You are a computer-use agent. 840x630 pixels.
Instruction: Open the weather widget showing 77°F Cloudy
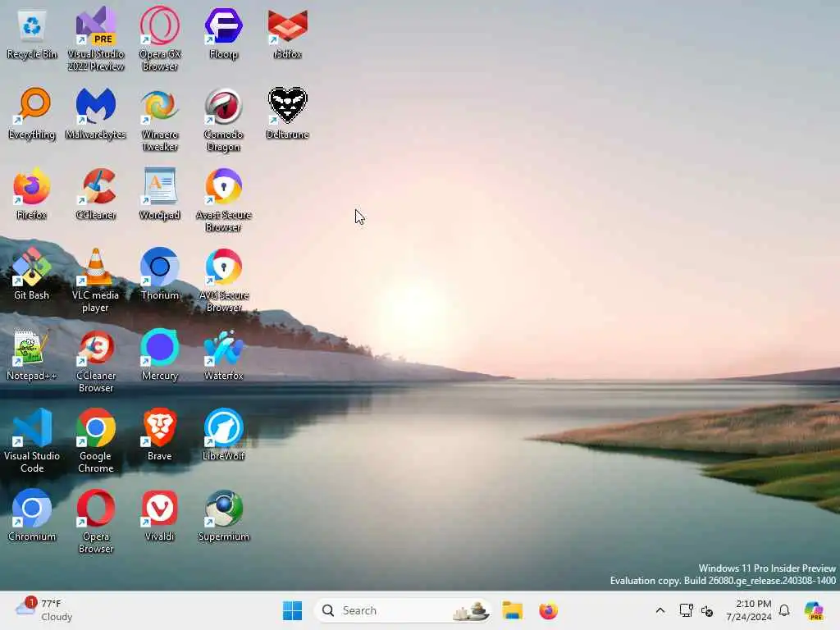click(x=44, y=610)
